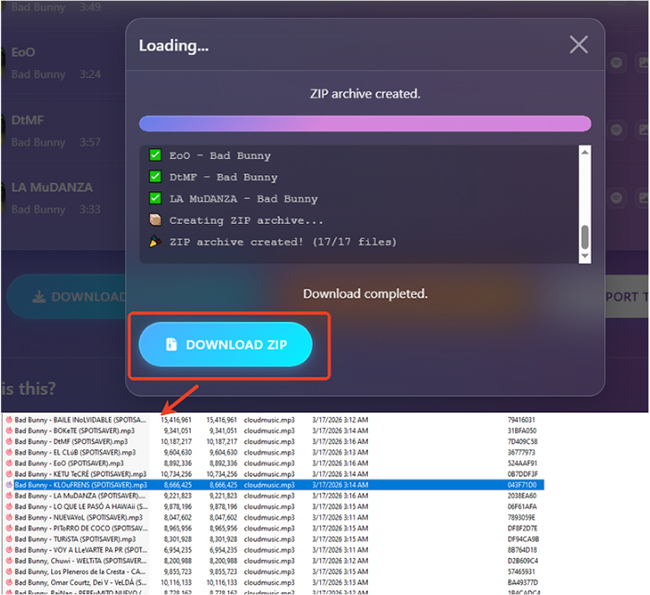Screen dimensions: 650x595
Task: Click the Spotify icon in LA MuDANZA row behind dialog
Action: pos(616,197)
